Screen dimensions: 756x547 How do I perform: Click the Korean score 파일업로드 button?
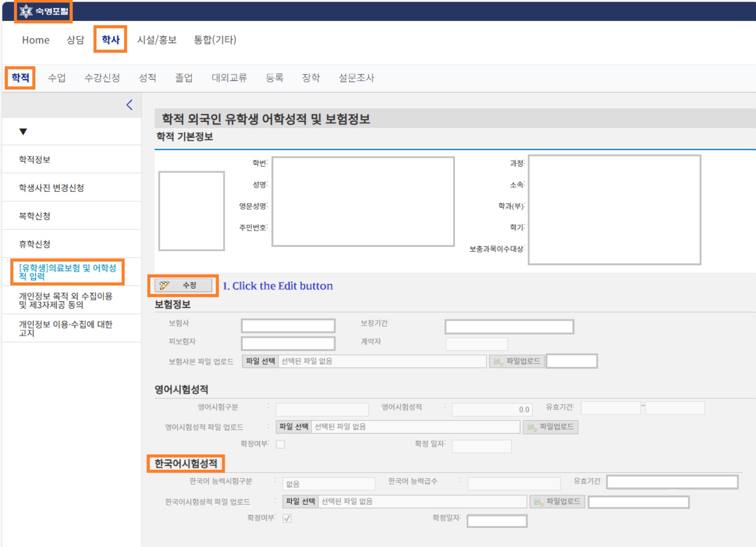pos(557,501)
